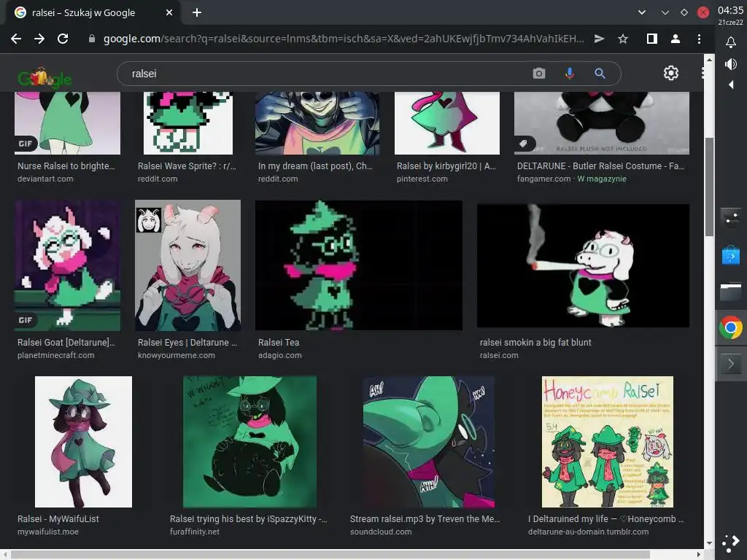Click pinterest.com source link
The height and width of the screenshot is (560, 747).
(422, 179)
